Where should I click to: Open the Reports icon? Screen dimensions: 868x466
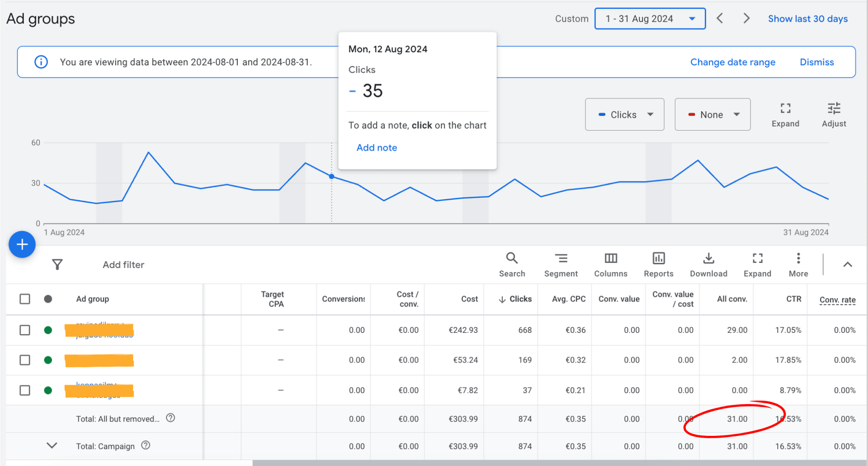click(659, 264)
